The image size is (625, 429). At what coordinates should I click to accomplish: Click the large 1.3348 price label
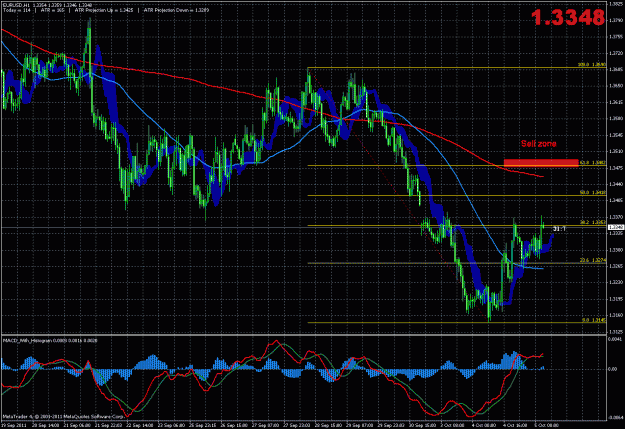[x=568, y=18]
